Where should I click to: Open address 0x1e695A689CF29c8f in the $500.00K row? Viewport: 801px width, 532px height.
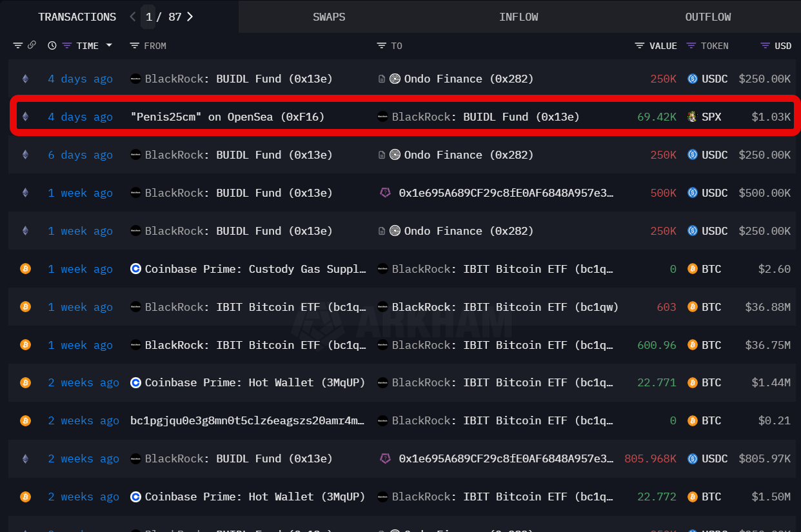tap(506, 193)
